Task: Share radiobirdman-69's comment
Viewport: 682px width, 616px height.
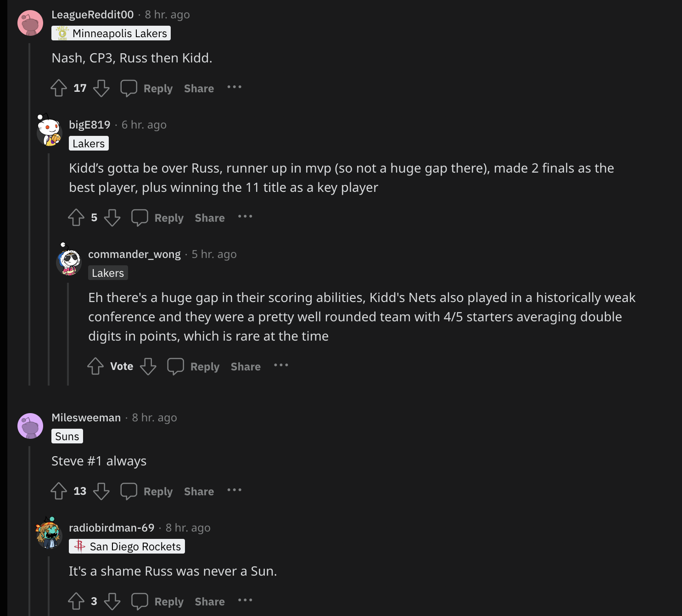Action: point(210,602)
